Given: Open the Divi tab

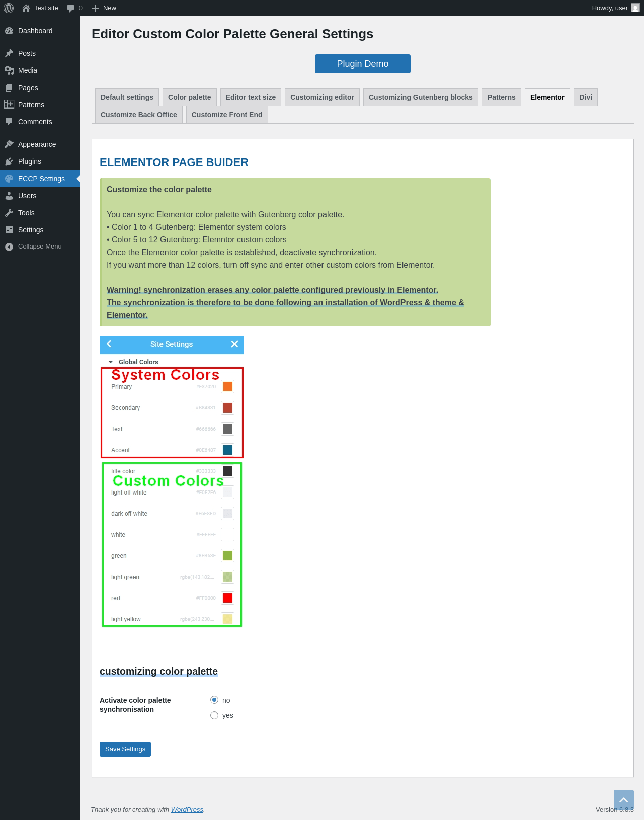Looking at the screenshot, I should point(585,97).
